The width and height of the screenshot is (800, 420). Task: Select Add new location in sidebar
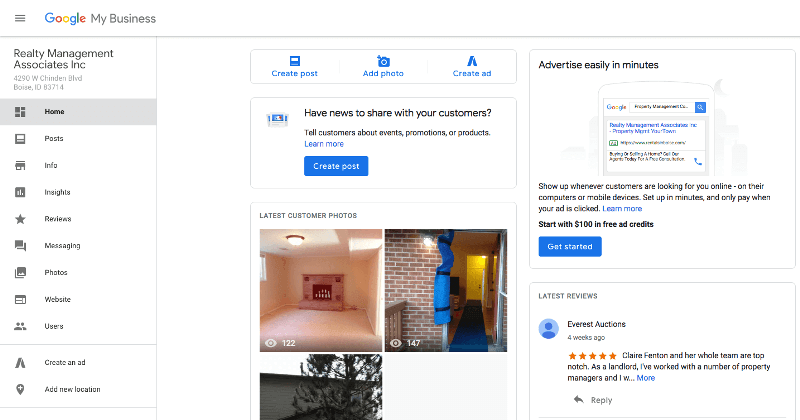78,389
